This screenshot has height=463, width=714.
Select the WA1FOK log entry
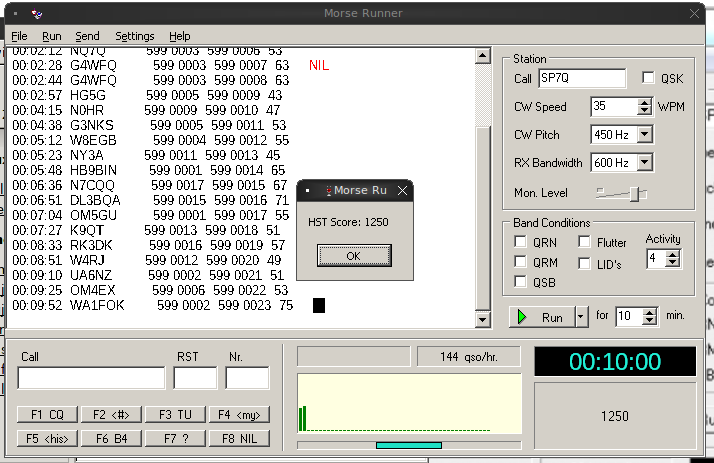153,305
